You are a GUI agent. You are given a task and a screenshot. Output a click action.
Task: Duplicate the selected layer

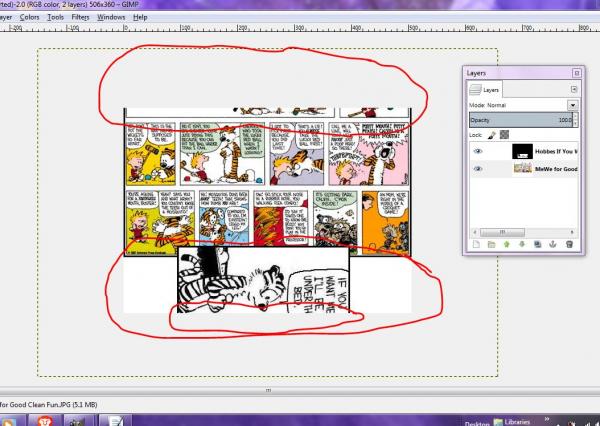click(538, 244)
